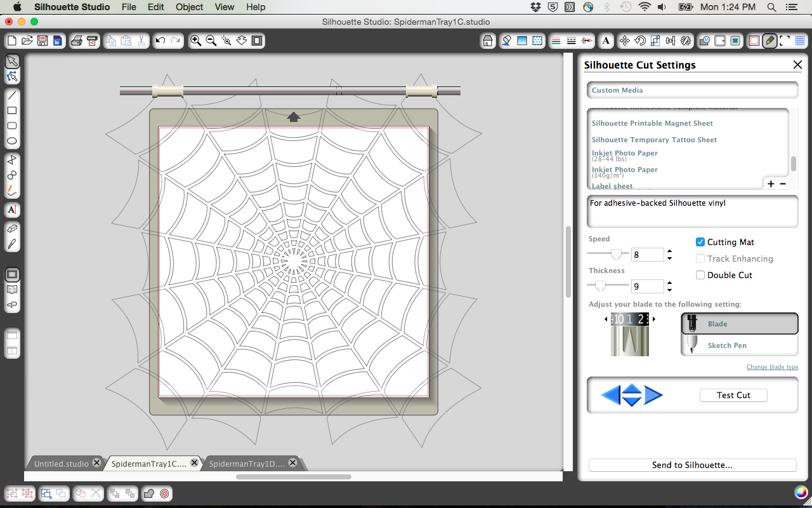The width and height of the screenshot is (812, 508).
Task: Save the document with the floppy disk icon
Action: pos(43,41)
